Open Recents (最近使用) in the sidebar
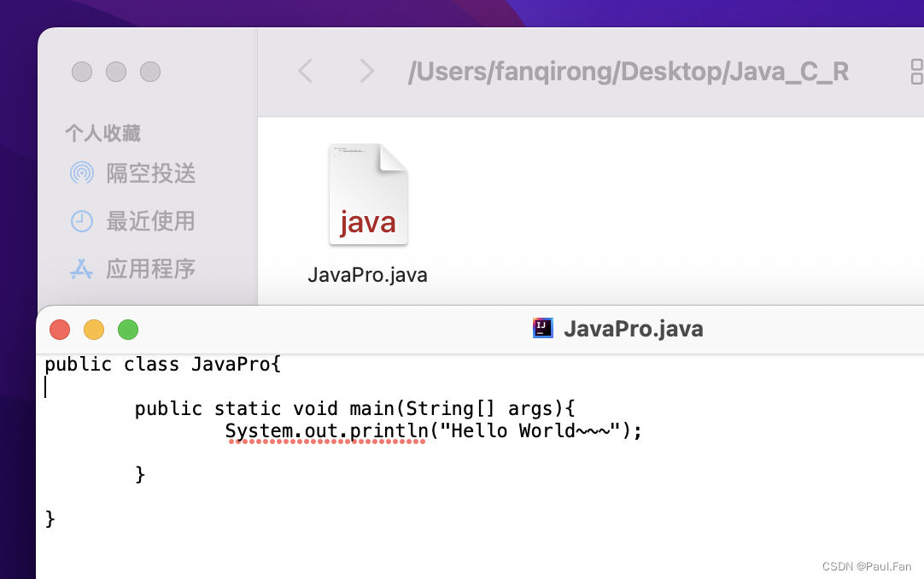 coord(132,221)
